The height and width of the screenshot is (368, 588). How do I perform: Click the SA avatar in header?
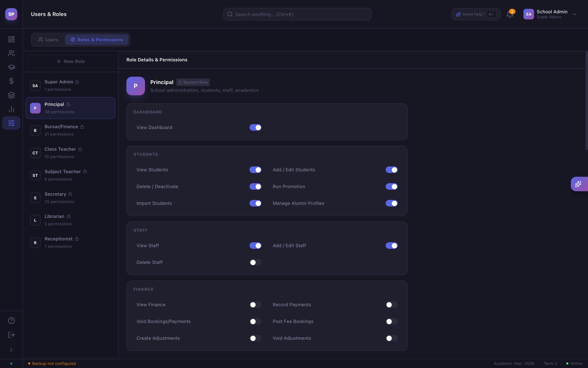tap(529, 14)
